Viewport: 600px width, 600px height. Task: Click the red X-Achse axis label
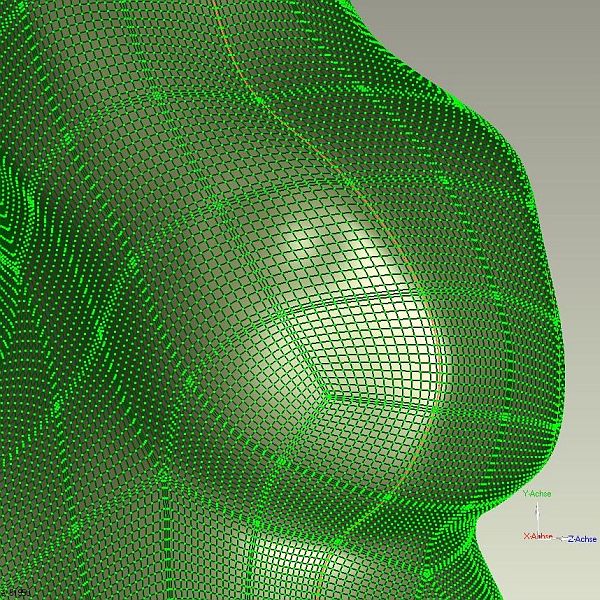click(538, 536)
